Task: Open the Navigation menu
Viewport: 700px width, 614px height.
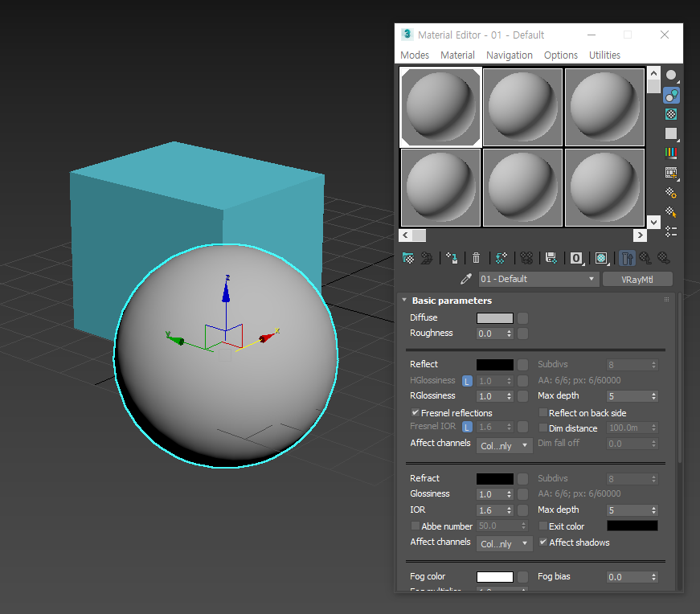Action: tap(510, 55)
